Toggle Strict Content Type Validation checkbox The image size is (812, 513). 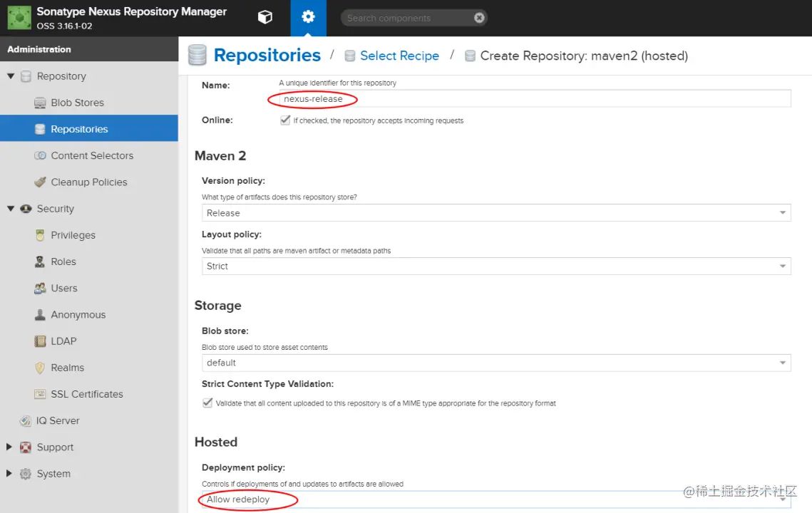click(207, 403)
